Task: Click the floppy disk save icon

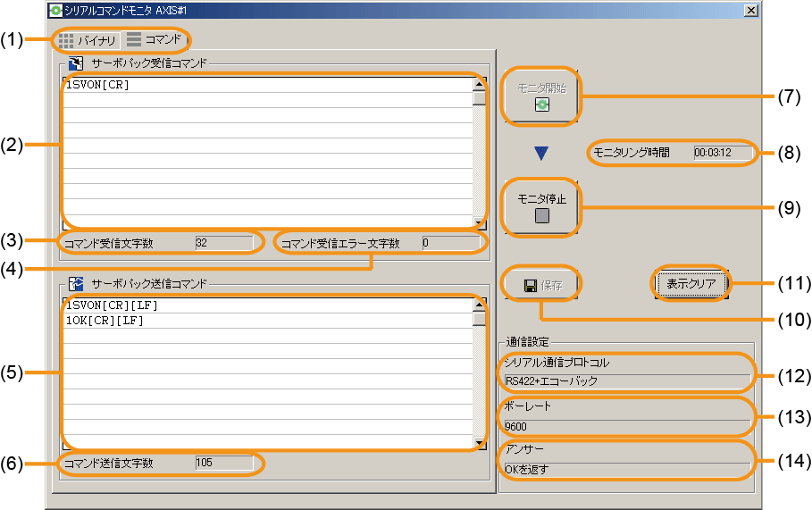Action: (x=530, y=286)
